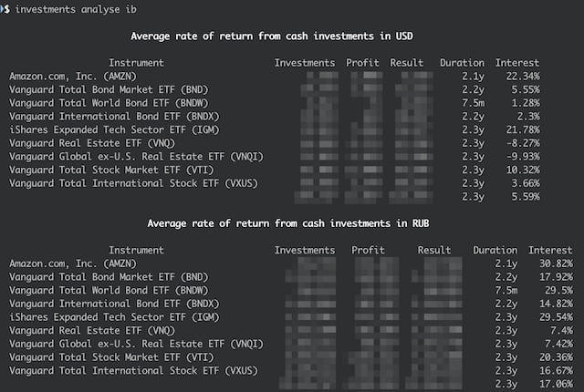
Task: Select 'Vanguard Total International Stock ETF (VXUS)' in RUB table
Action: [x=134, y=371]
